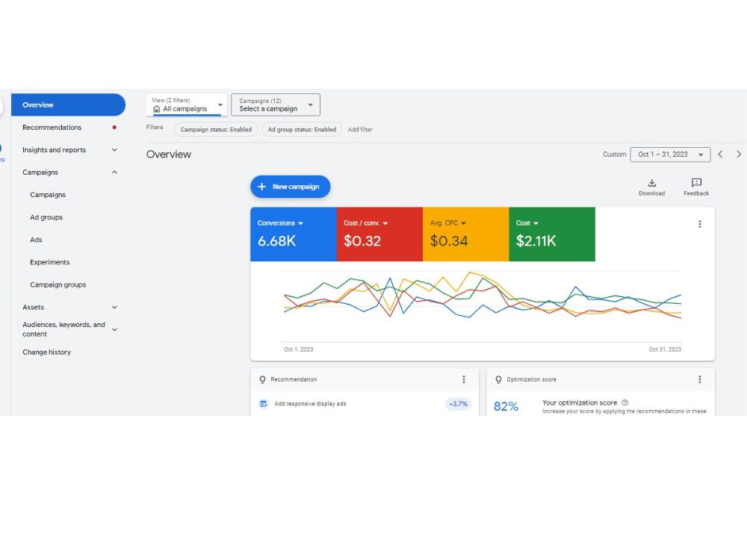Click Your optimization score heading
747x560 pixels.
pyautogui.click(x=580, y=402)
